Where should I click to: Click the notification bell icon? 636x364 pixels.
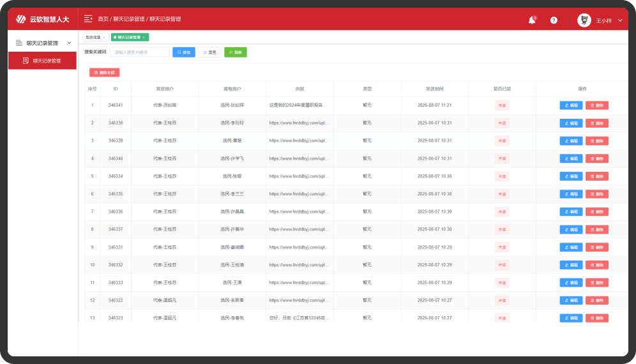[531, 20]
